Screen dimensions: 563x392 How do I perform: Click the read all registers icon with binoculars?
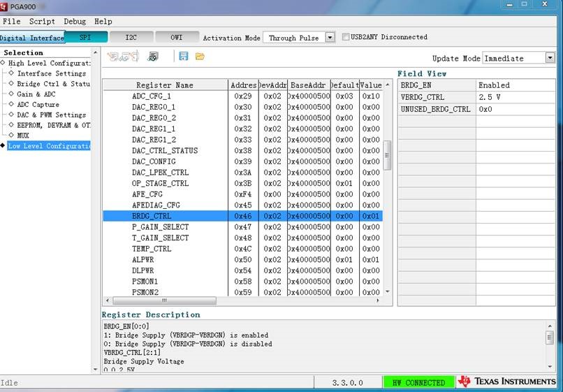click(153, 56)
